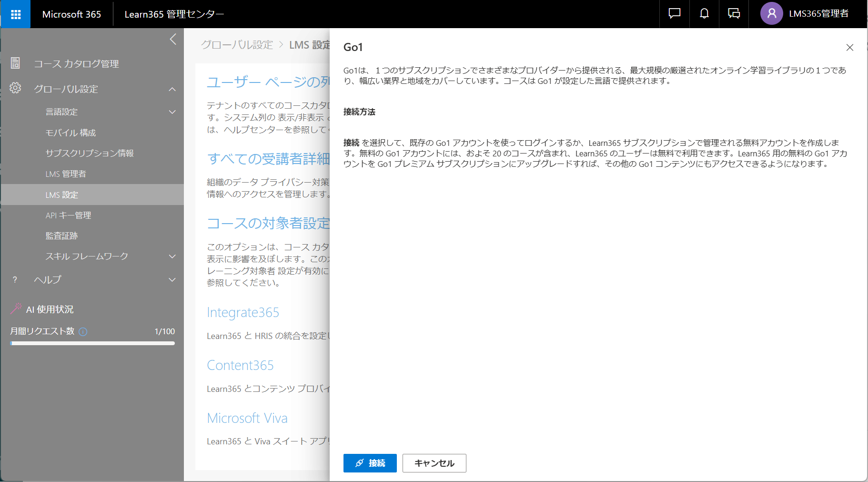Click the グローバル設定 gear icon
This screenshot has height=482, width=868.
[15, 88]
